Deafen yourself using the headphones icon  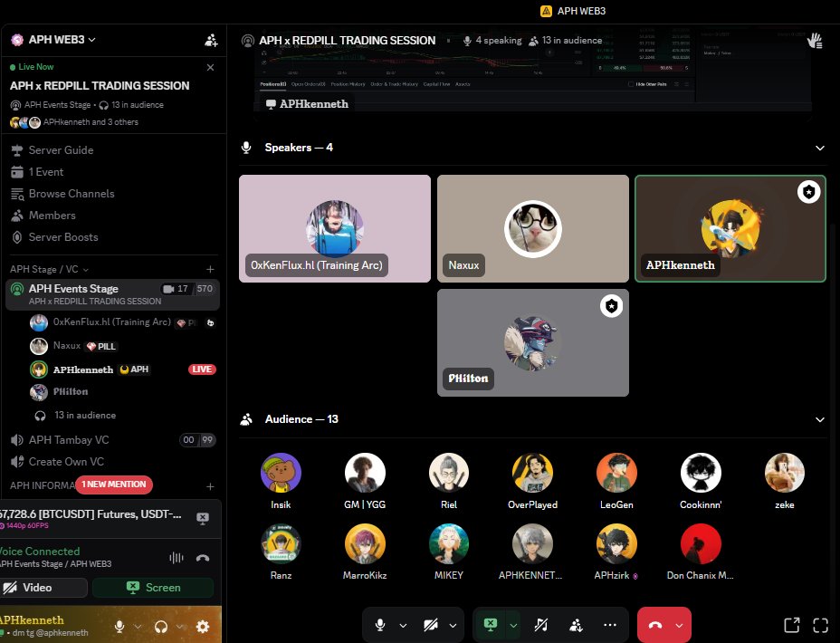pos(160,626)
